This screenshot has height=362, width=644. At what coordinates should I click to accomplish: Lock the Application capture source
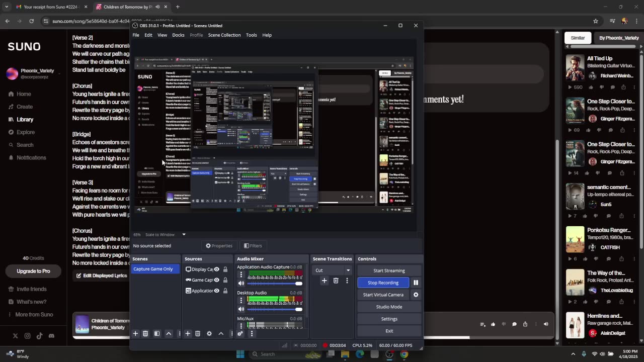(225, 291)
